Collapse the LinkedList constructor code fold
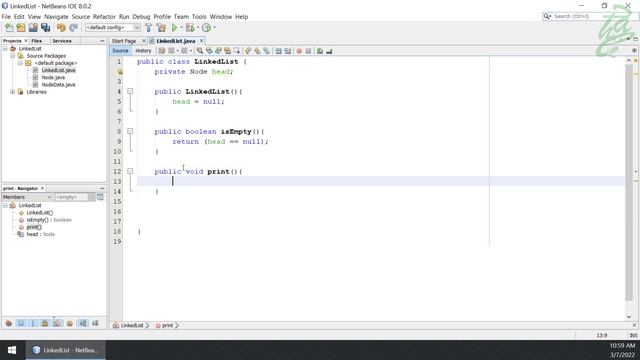Image resolution: width=640 pixels, height=360 pixels. [x=130, y=91]
